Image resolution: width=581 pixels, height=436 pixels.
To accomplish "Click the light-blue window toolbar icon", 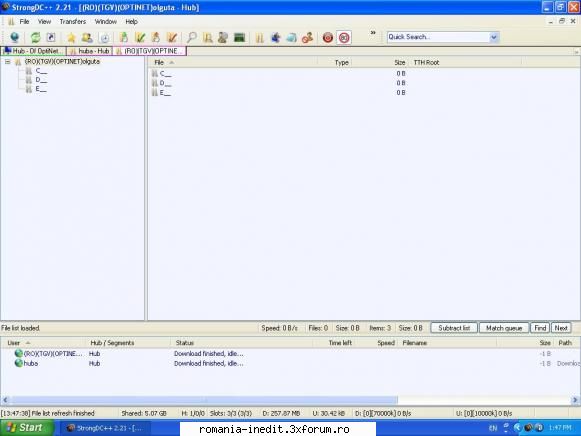I will 291,37.
